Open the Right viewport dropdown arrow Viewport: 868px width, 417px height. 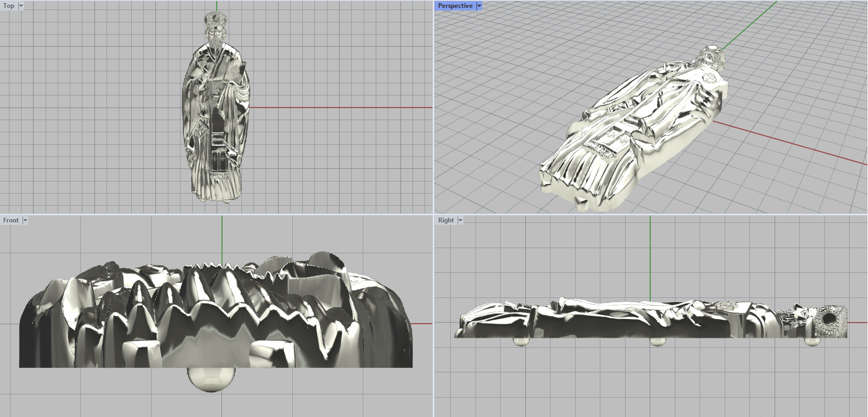[460, 221]
